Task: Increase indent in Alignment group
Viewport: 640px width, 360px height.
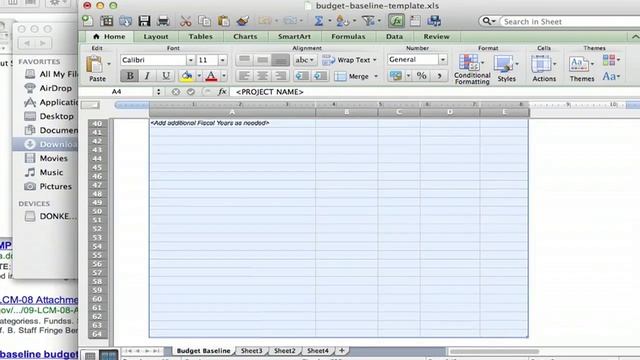Action: tap(320, 76)
